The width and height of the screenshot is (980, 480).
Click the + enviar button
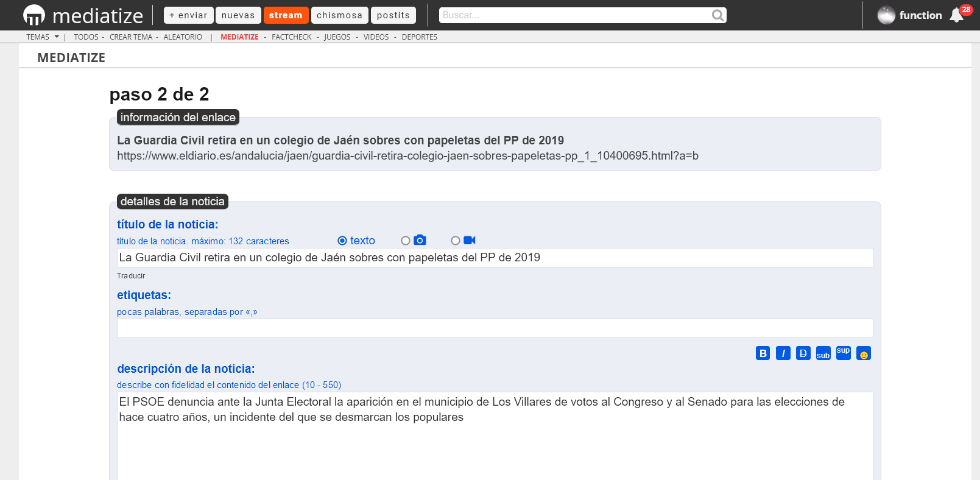189,15
